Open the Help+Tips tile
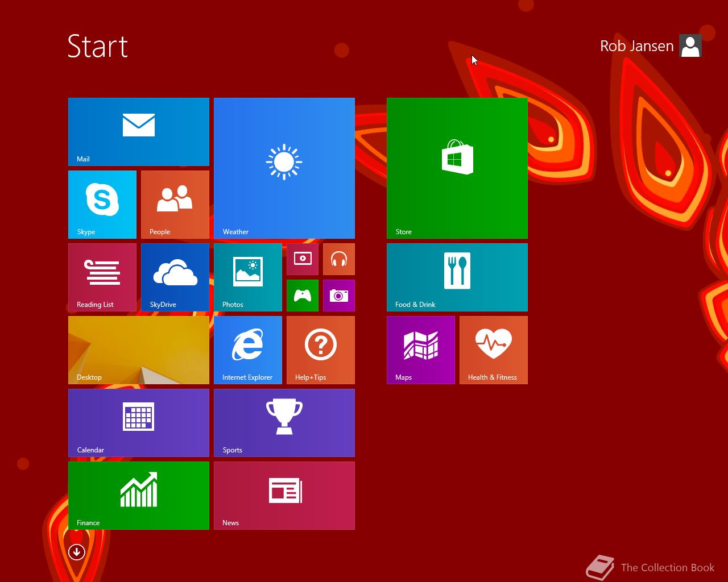The height and width of the screenshot is (582, 728). click(321, 350)
